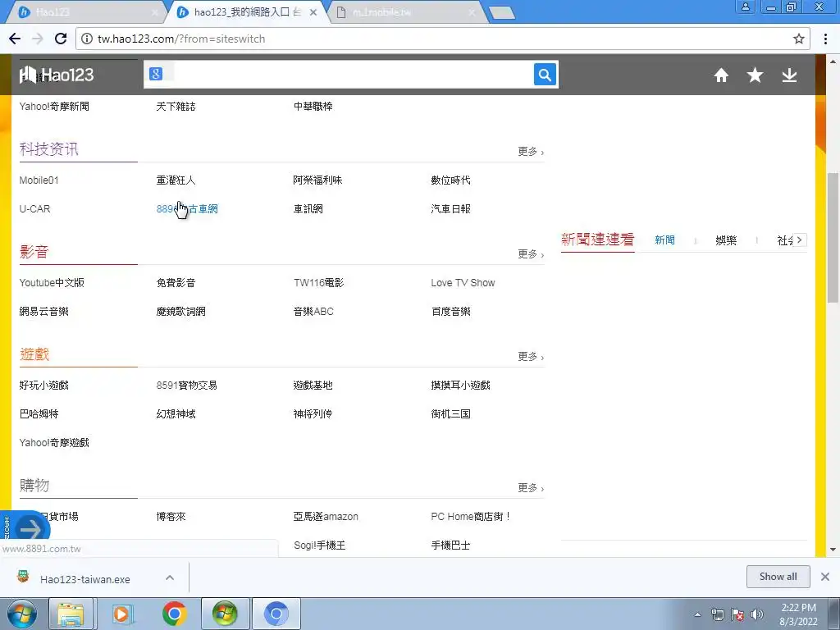Go back with the browser back arrow
Image resolution: width=840 pixels, height=630 pixels.
(15, 39)
